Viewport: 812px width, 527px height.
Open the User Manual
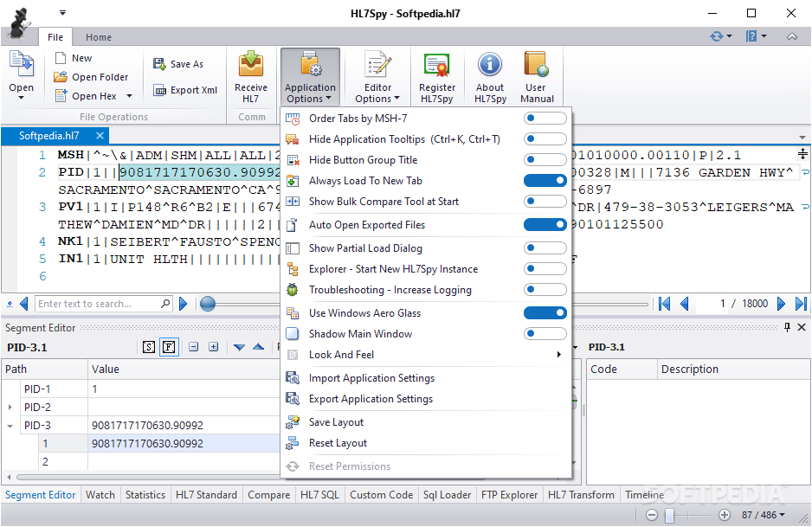coord(537,78)
